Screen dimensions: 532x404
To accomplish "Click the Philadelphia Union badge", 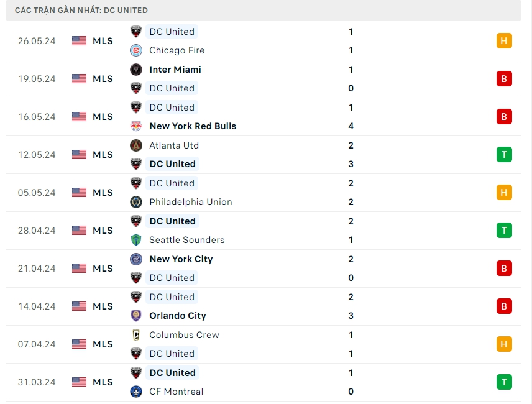I will tap(136, 202).
